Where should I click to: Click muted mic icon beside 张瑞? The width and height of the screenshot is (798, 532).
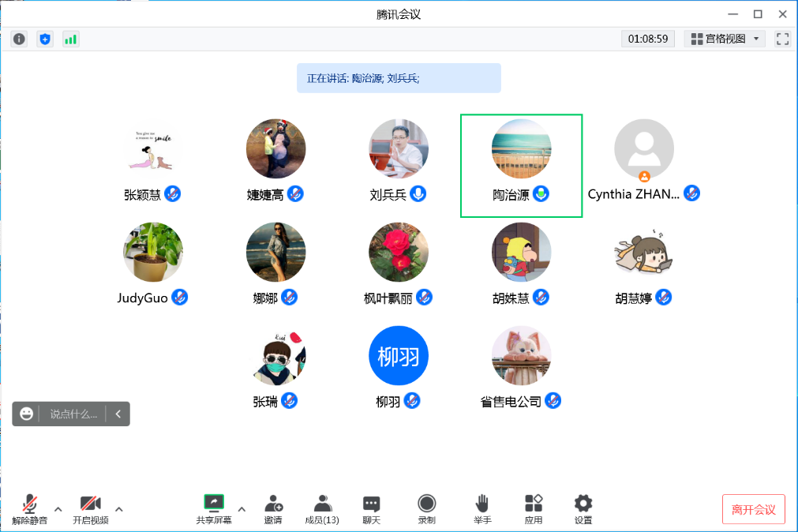289,401
